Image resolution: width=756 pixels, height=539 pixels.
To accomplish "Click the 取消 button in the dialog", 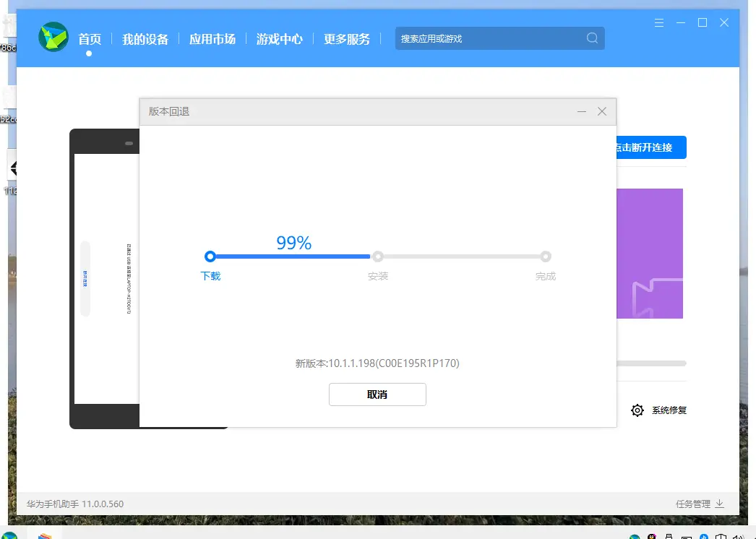I will (377, 394).
